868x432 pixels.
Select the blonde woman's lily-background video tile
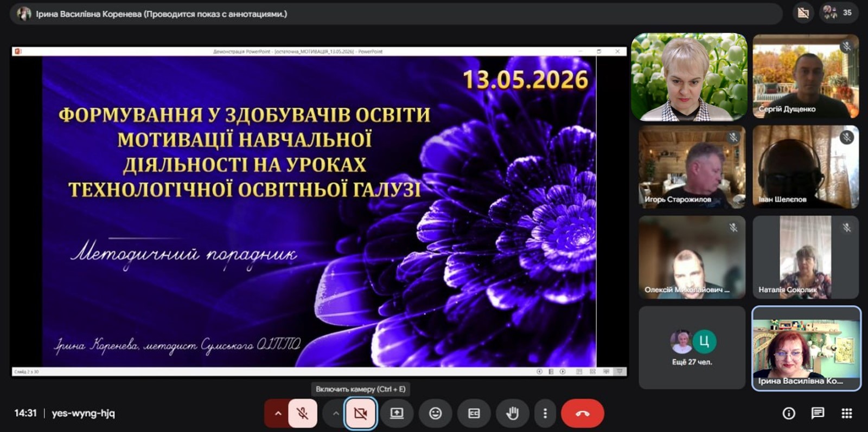click(x=690, y=76)
